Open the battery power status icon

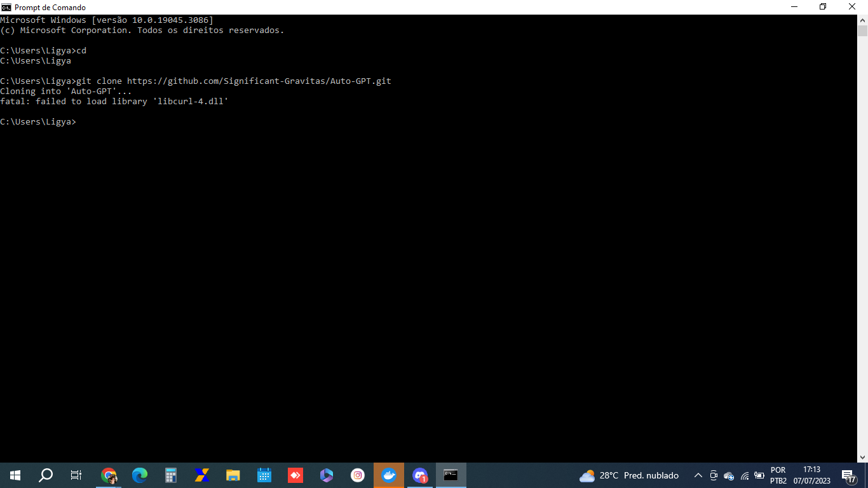click(x=759, y=475)
